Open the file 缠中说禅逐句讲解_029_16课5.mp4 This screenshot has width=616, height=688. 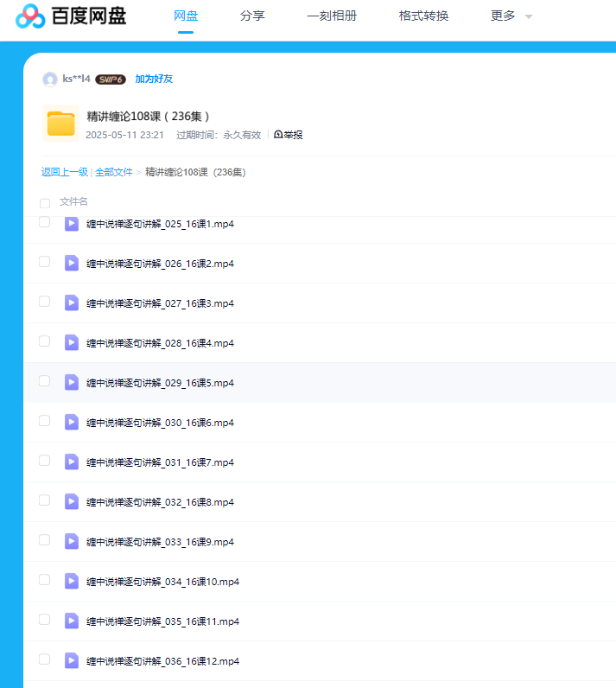tap(160, 383)
